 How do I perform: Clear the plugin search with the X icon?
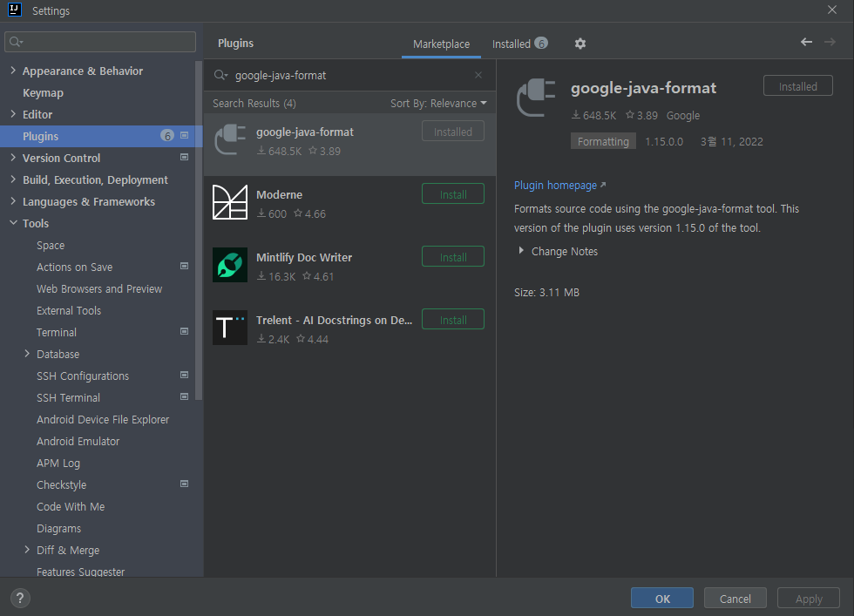click(478, 75)
